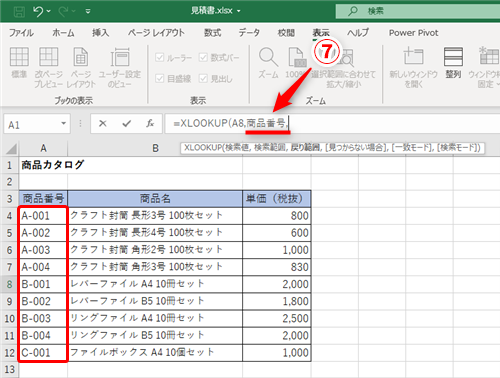Click cell リングファイル A4 10冊セット
Image resolution: width=500 pixels, height=378 pixels.
point(155,318)
